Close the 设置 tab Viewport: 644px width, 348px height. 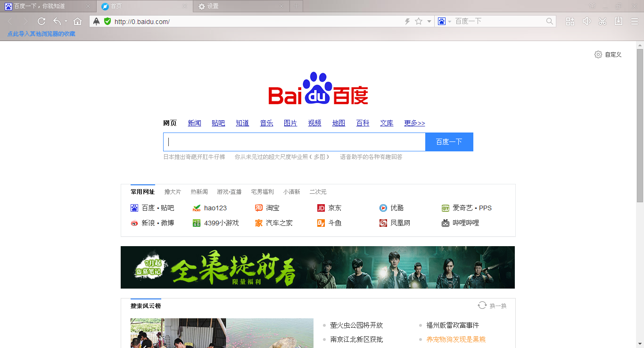(281, 7)
